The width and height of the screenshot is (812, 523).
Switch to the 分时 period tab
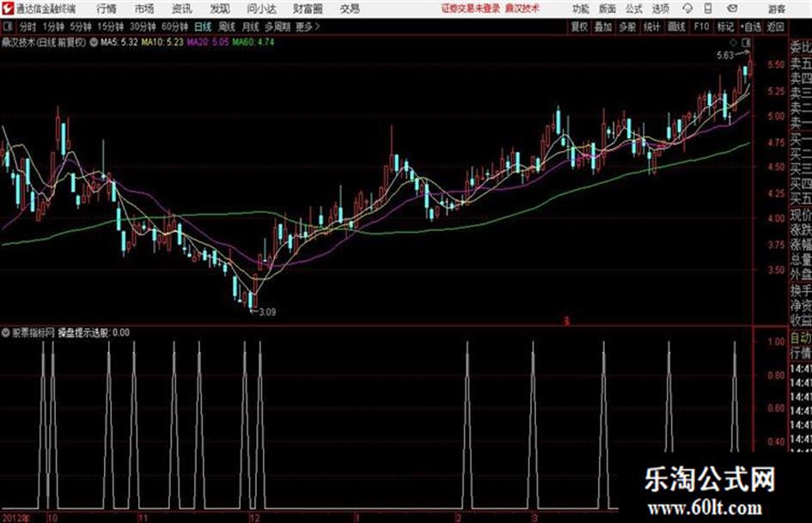point(27,27)
